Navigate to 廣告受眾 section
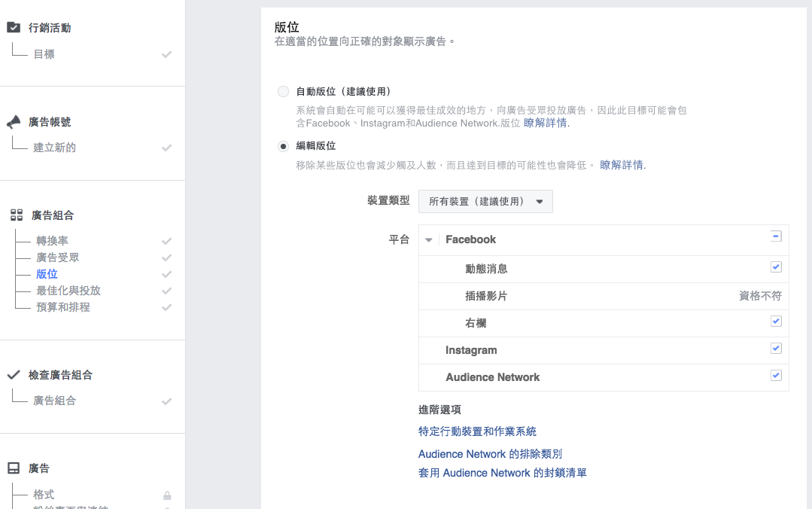 click(x=57, y=257)
